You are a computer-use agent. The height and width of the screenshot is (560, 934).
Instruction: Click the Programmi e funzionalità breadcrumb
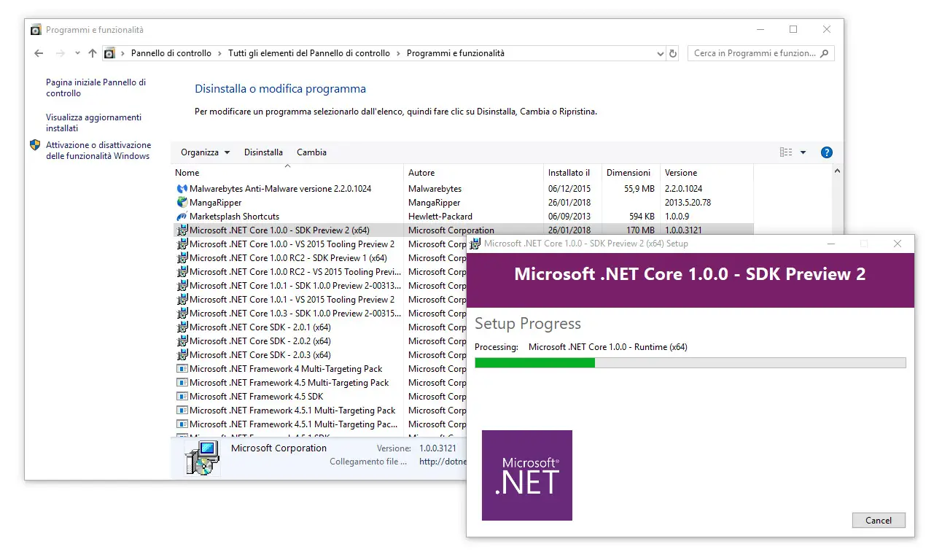(455, 53)
